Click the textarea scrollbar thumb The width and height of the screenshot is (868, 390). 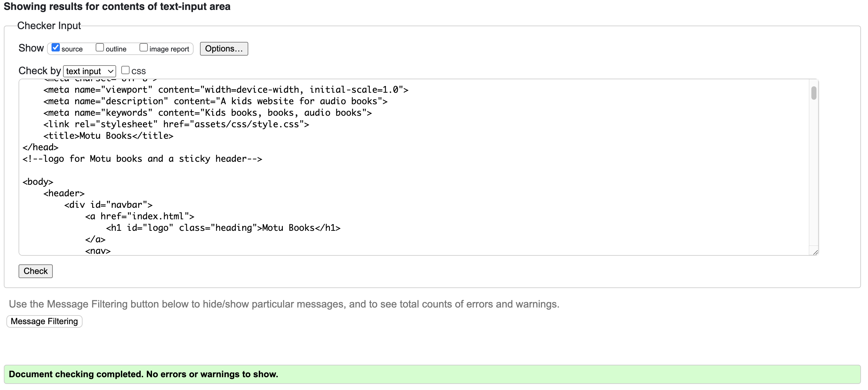coord(813,93)
